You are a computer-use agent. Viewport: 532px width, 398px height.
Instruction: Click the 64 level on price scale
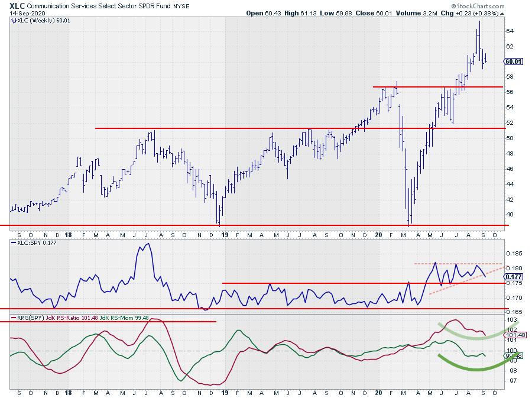[510, 31]
